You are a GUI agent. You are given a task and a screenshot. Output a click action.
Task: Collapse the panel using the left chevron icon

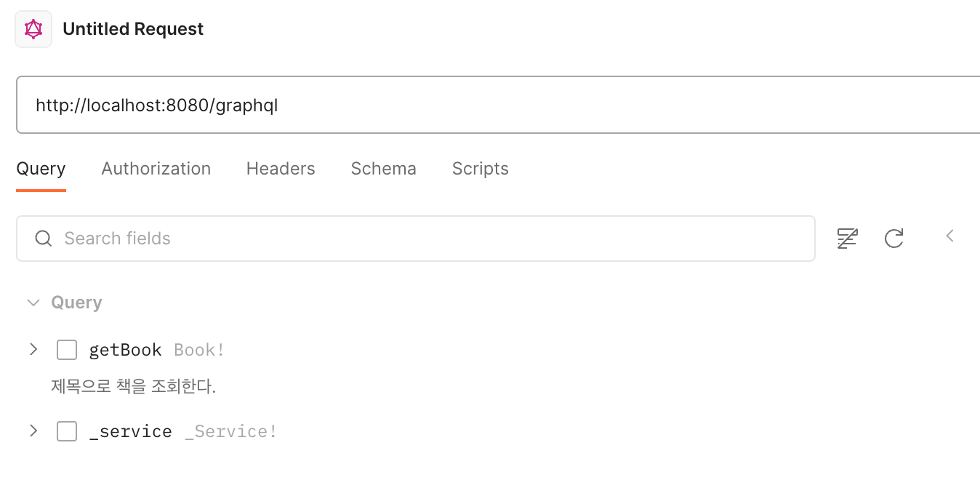(x=949, y=236)
